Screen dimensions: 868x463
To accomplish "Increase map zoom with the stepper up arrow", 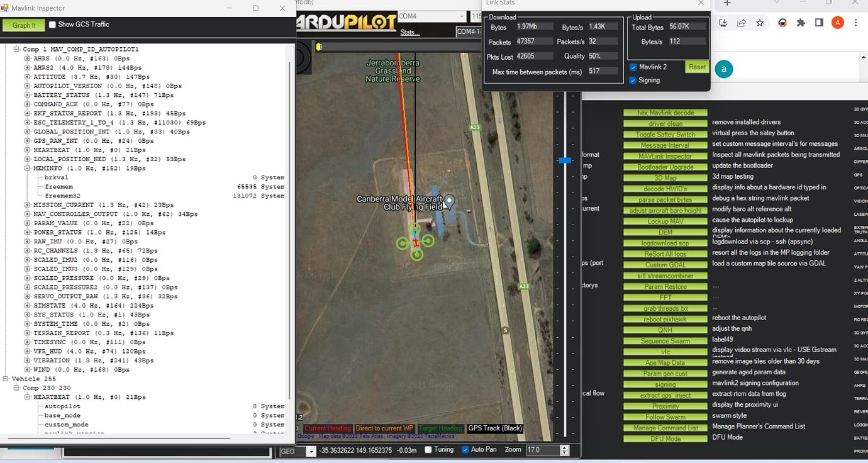I will pos(564,447).
